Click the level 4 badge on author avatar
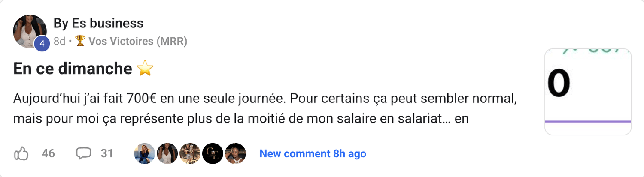Viewport: 644px width, 177px height. pyautogui.click(x=42, y=44)
